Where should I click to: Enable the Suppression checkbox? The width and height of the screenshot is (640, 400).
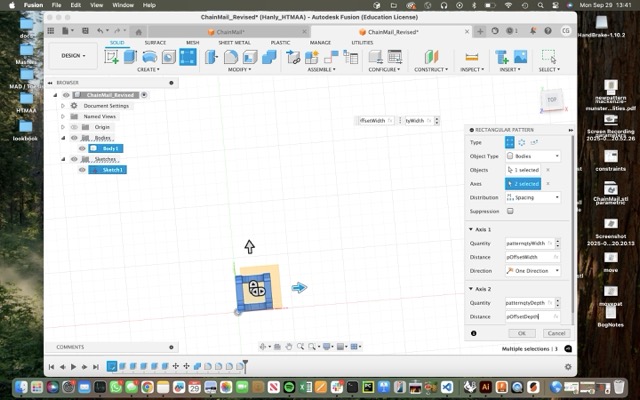pyautogui.click(x=510, y=211)
